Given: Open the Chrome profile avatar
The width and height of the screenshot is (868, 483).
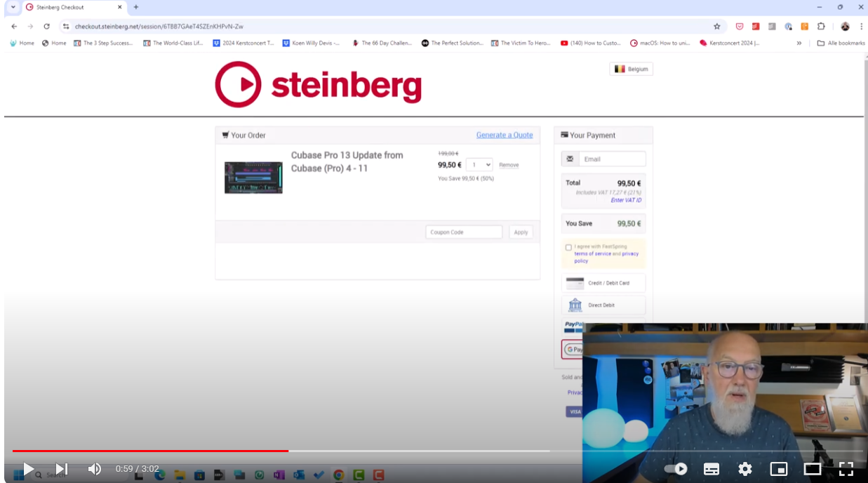Looking at the screenshot, I should (x=845, y=26).
